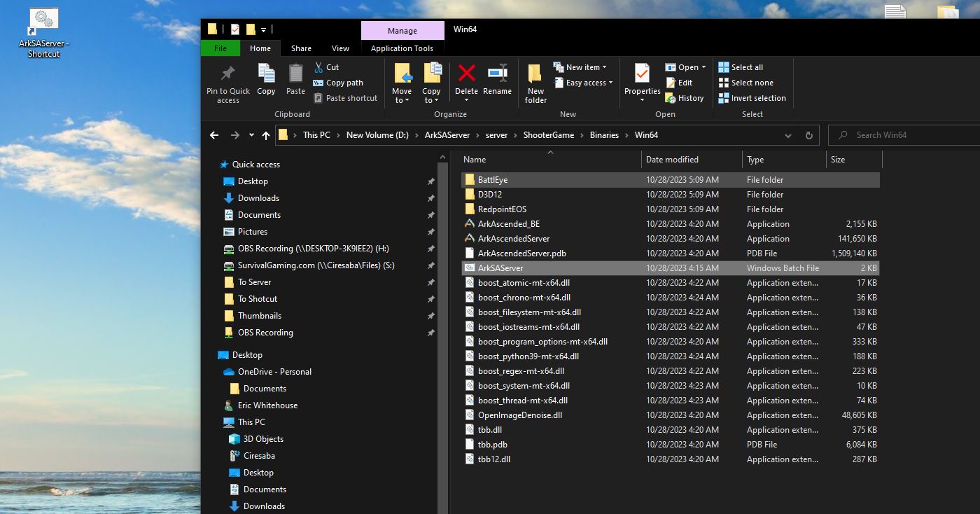Click the Manage contextual tab
The image size is (980, 514).
click(402, 31)
